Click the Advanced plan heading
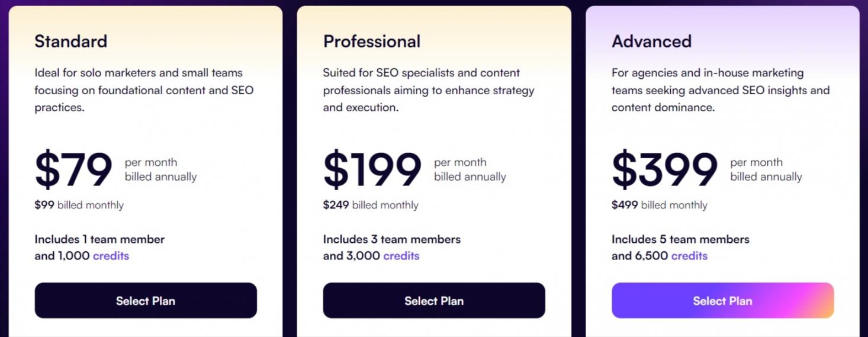Viewport: 868px width, 337px height. click(x=651, y=41)
